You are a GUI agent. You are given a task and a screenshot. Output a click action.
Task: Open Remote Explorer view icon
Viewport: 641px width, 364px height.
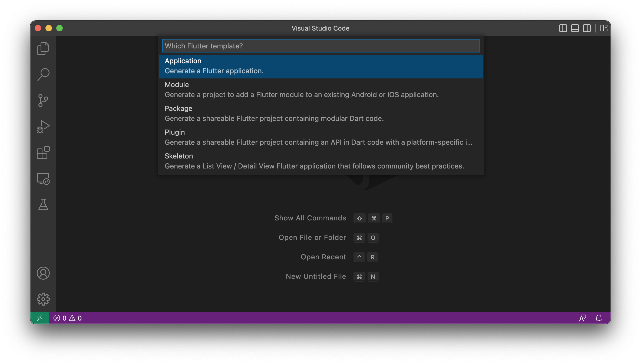43,179
